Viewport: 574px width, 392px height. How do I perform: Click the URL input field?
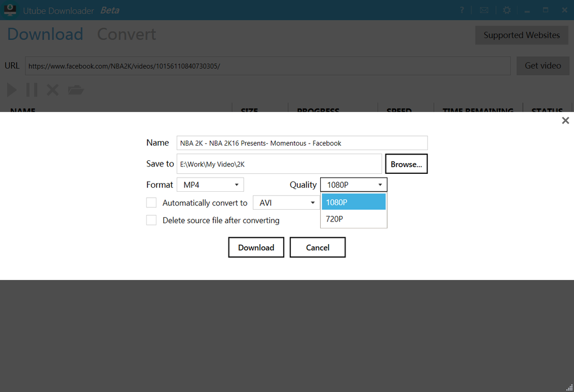click(268, 66)
